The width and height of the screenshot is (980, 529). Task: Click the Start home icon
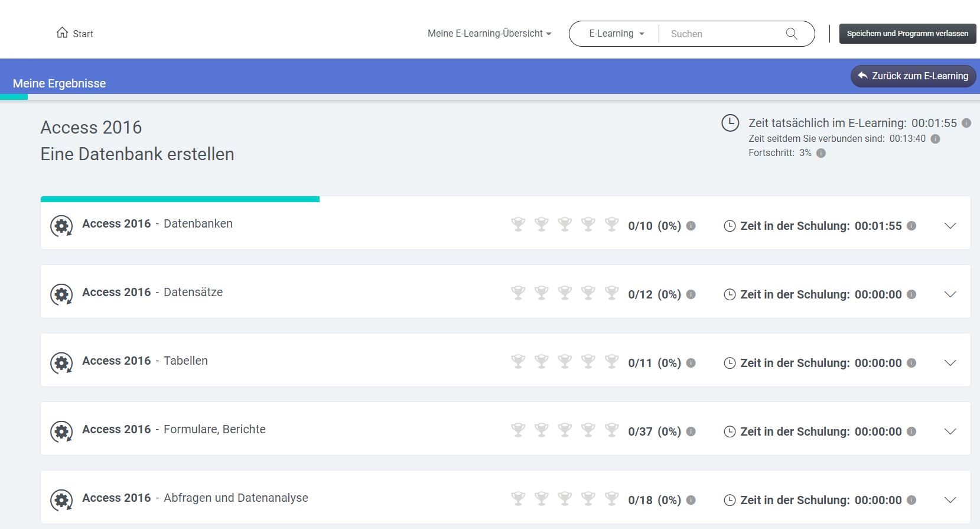coord(62,33)
